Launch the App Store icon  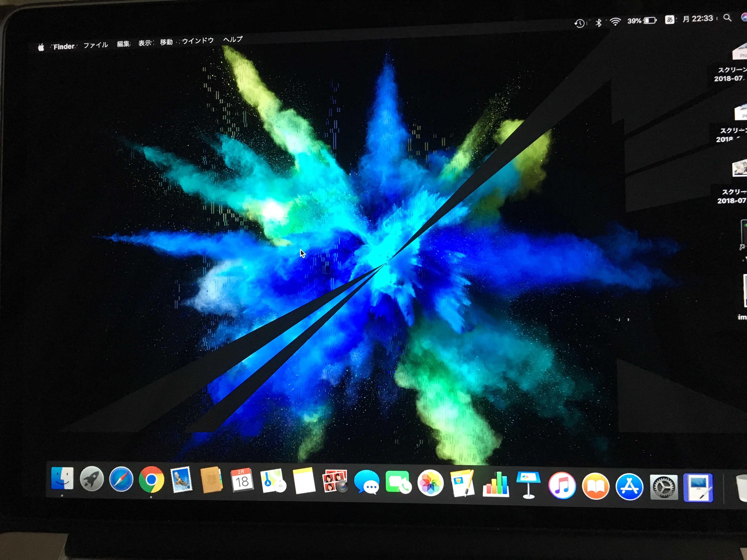pyautogui.click(x=629, y=487)
